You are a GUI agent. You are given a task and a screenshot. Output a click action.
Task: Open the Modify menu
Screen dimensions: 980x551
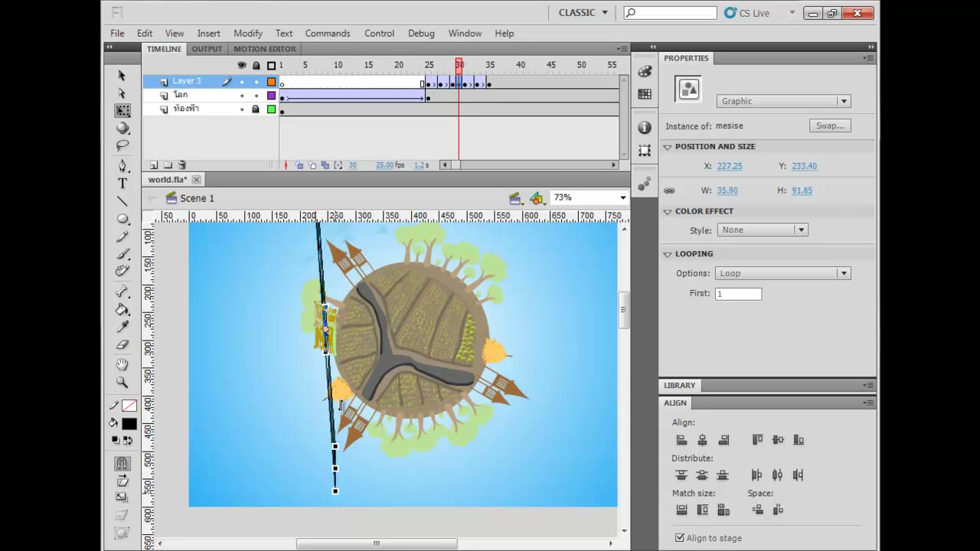(x=248, y=34)
